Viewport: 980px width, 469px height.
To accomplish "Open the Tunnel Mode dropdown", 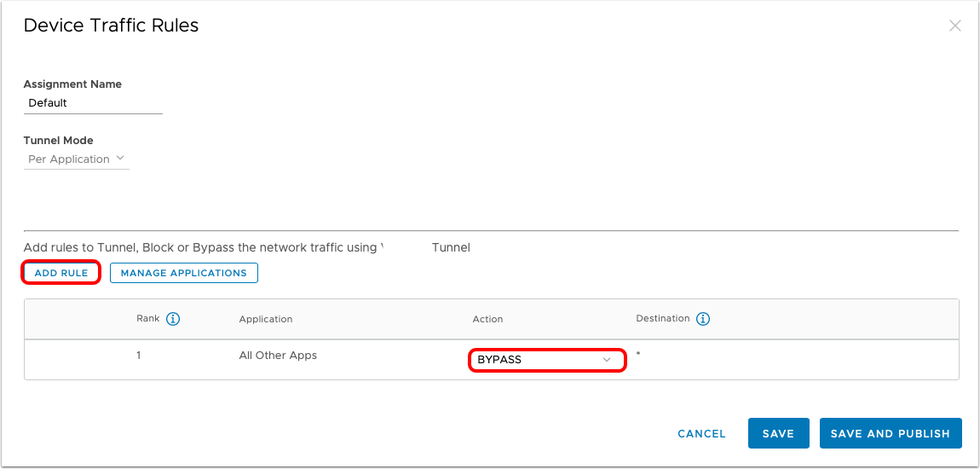I will point(77,159).
